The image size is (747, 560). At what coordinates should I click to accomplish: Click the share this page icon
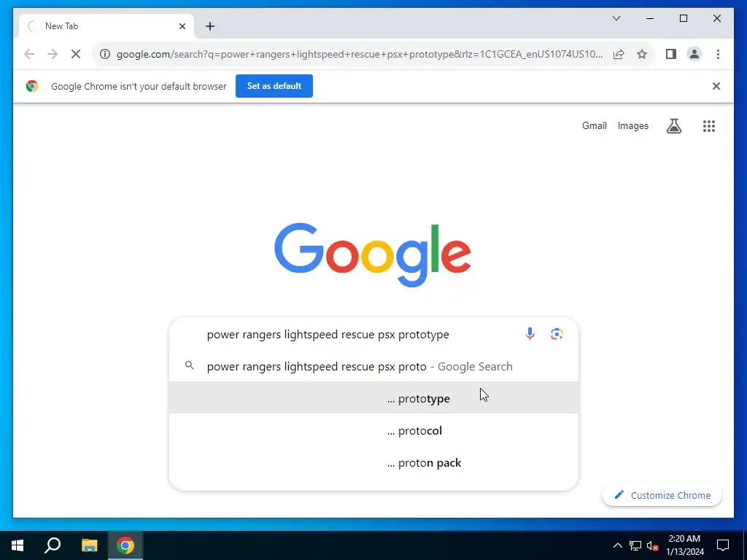619,54
